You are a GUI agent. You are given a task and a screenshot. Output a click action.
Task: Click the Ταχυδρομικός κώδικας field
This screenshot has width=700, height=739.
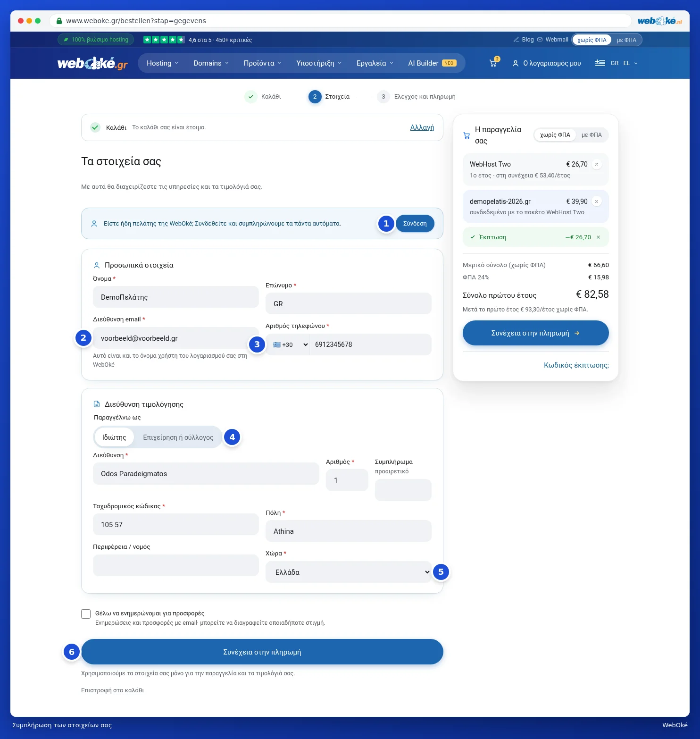(x=176, y=525)
